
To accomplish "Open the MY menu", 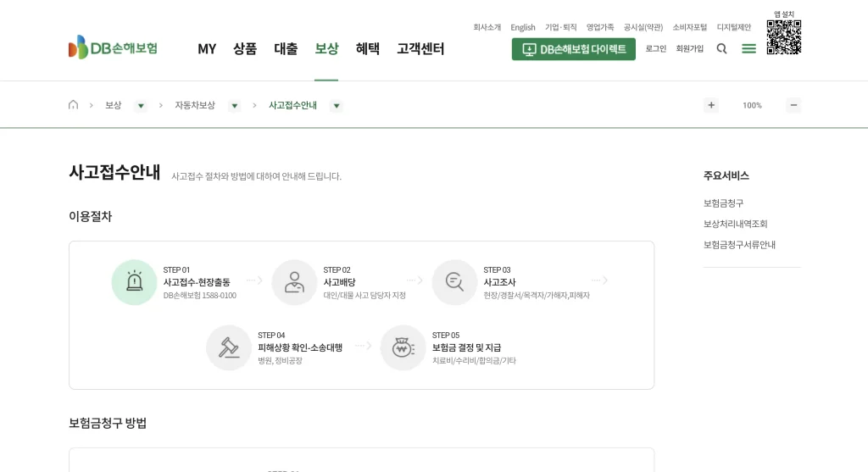I will (x=207, y=49).
